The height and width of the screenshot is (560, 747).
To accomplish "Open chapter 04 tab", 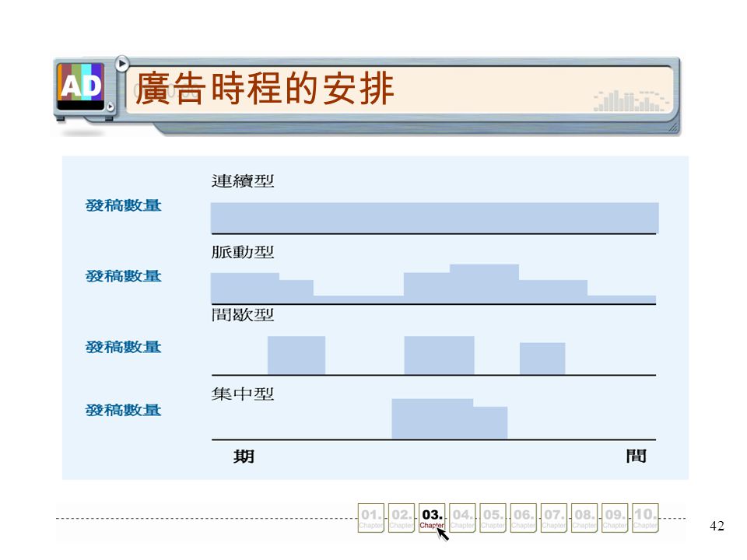I will [462, 518].
